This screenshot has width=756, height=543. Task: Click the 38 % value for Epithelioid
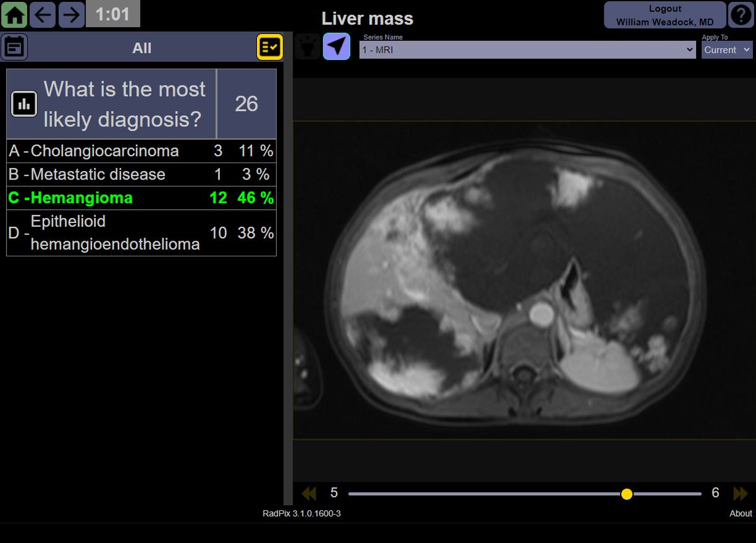pos(255,233)
